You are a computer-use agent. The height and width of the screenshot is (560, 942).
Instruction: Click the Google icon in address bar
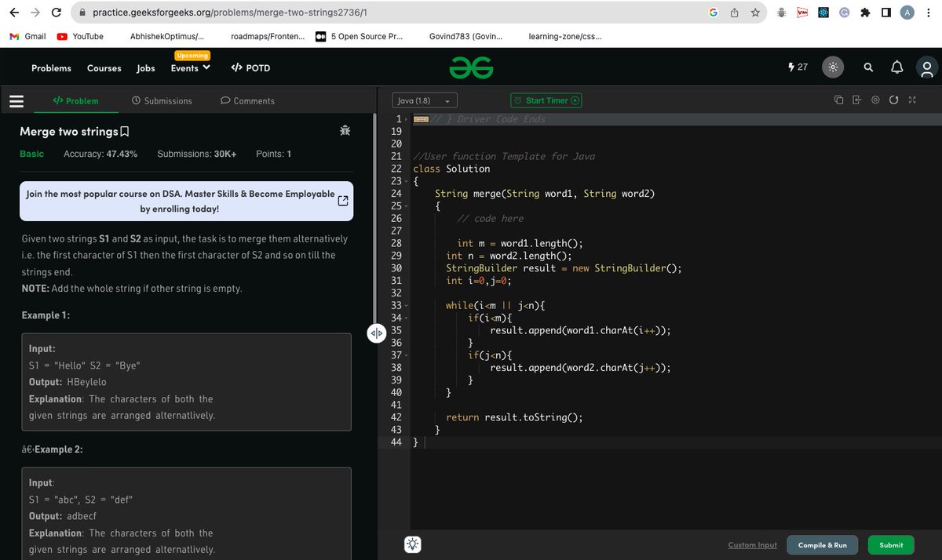713,13
